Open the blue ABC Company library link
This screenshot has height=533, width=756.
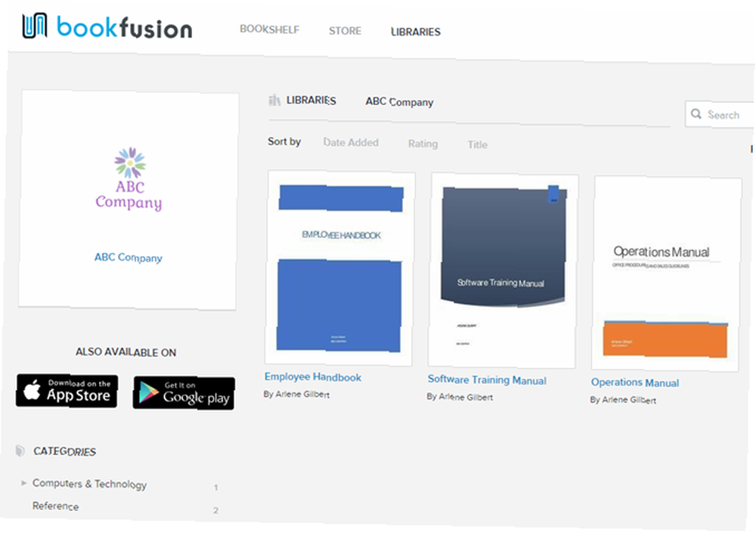129,258
